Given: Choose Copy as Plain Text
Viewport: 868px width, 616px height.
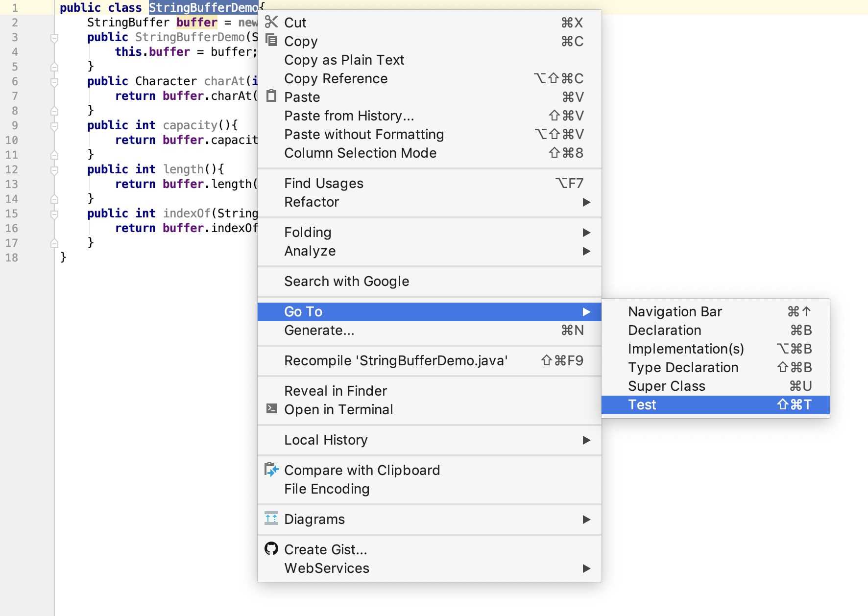Looking at the screenshot, I should [430, 60].
